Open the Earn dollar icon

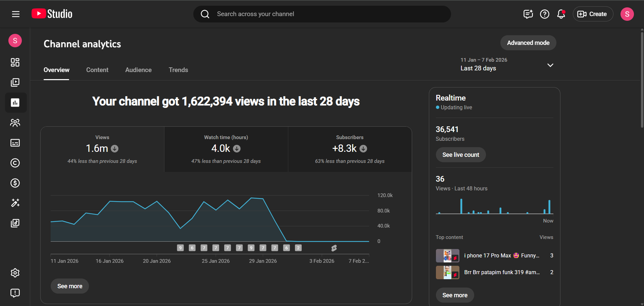15,183
